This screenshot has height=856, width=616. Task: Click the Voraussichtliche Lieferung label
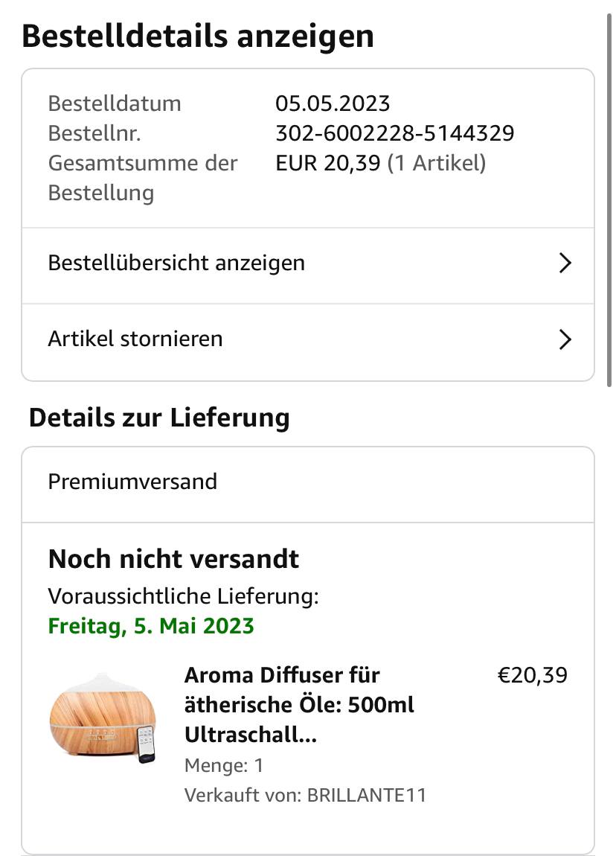183,596
